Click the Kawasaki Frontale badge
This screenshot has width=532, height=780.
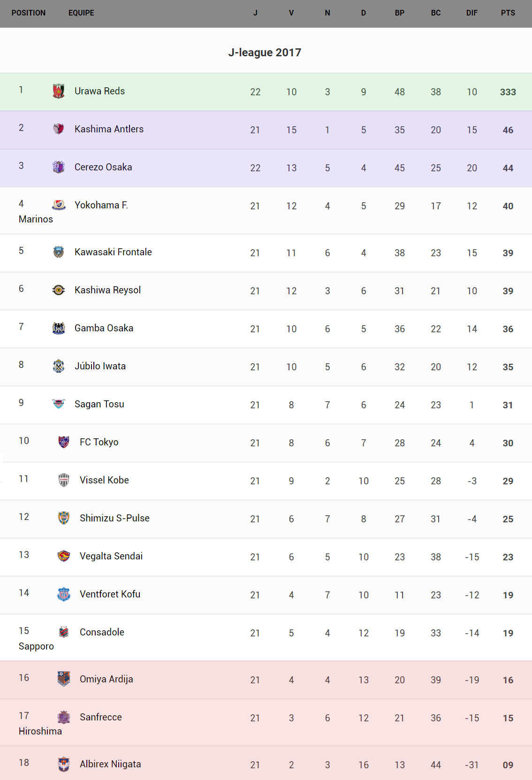(x=59, y=252)
